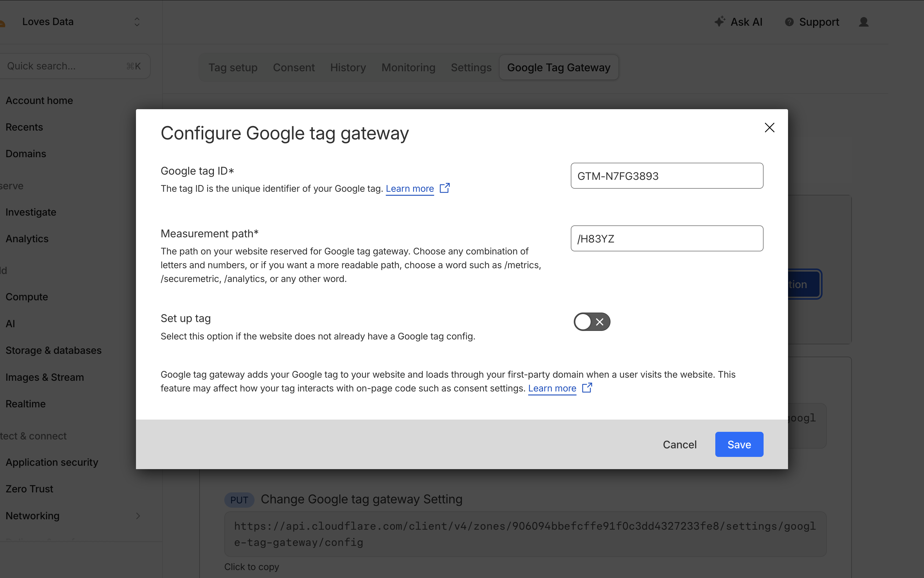Click the Quick search field
924x578 pixels.
click(75, 66)
